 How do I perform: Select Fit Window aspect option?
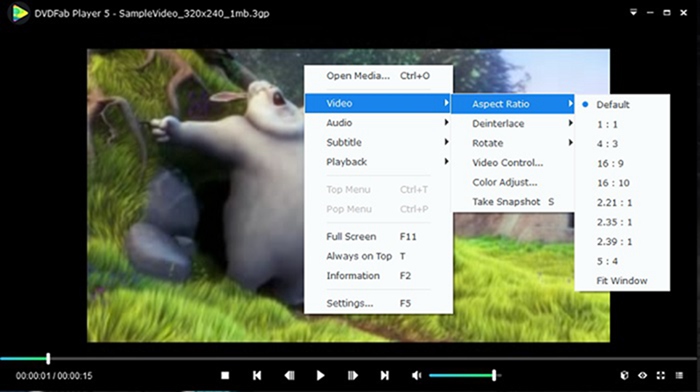click(622, 281)
